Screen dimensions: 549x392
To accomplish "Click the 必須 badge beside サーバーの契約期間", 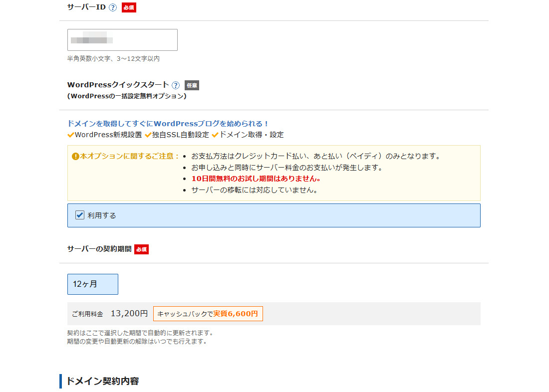I will pyautogui.click(x=141, y=249).
